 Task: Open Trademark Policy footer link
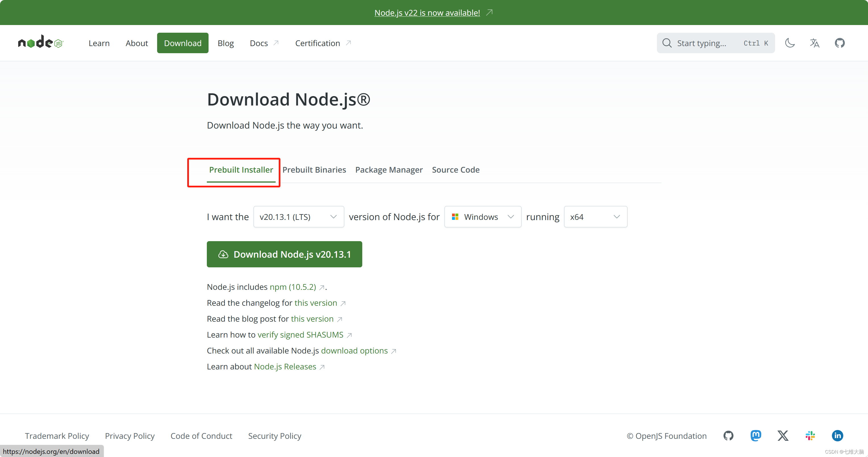57,436
